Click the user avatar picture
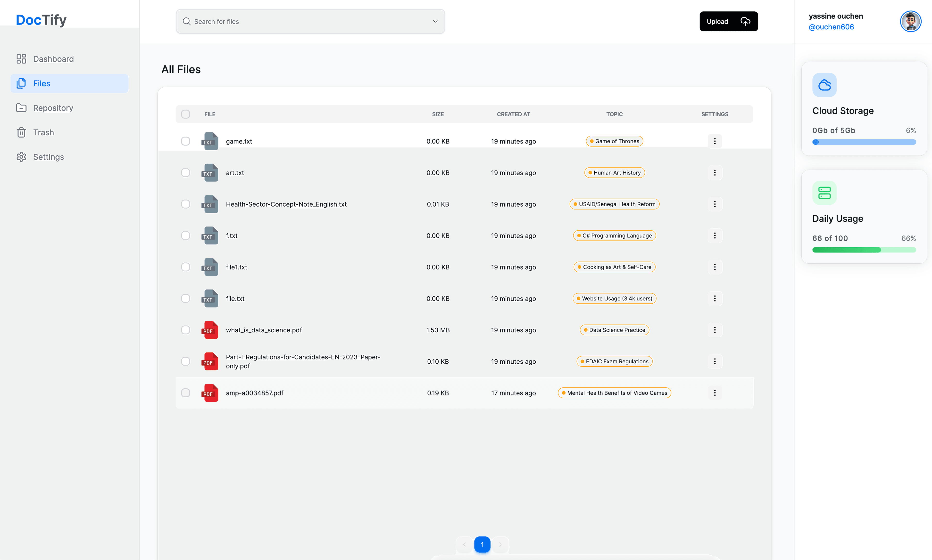Screen dimensions: 932x560 click(x=910, y=22)
